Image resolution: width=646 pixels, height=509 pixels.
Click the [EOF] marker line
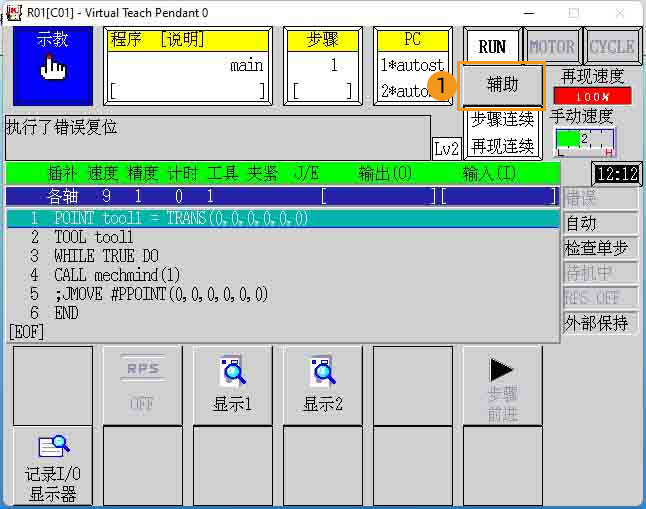pyautogui.click(x=26, y=331)
